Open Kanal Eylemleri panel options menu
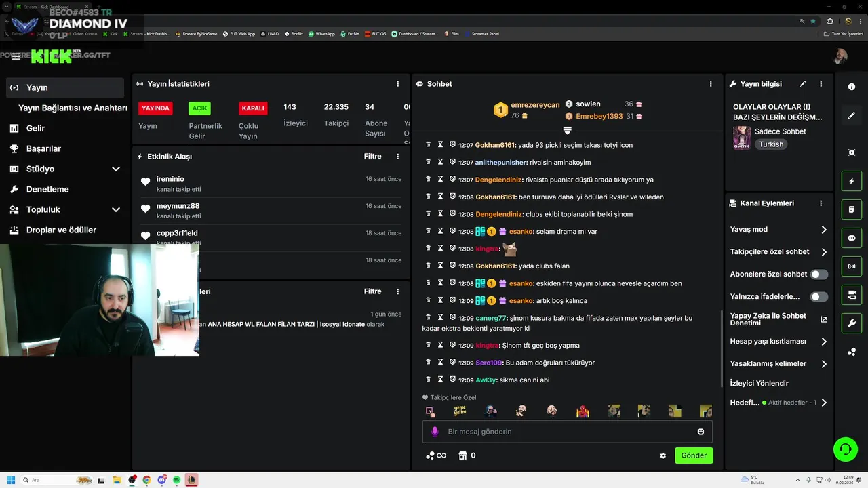This screenshot has height=488, width=868. 821,203
